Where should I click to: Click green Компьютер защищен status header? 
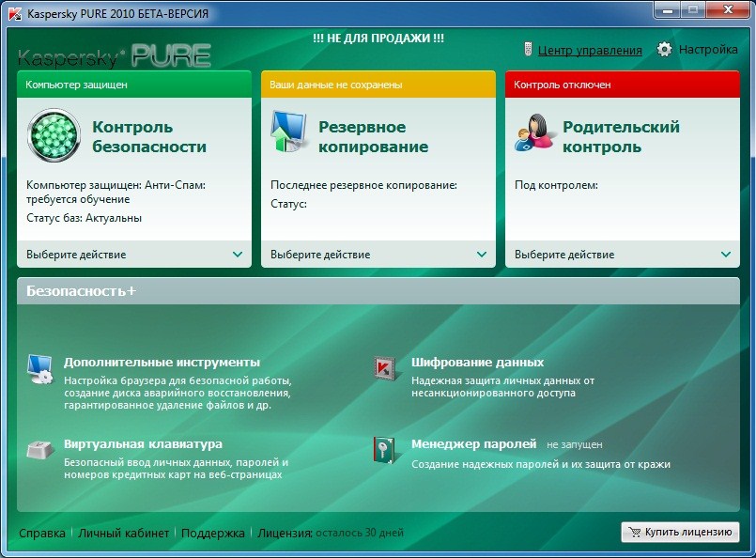[x=134, y=85]
